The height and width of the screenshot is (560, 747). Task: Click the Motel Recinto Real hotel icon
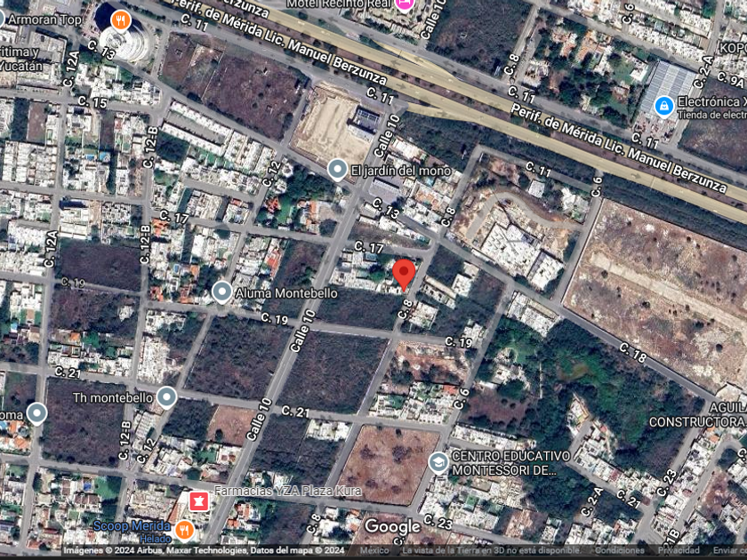[405, 4]
